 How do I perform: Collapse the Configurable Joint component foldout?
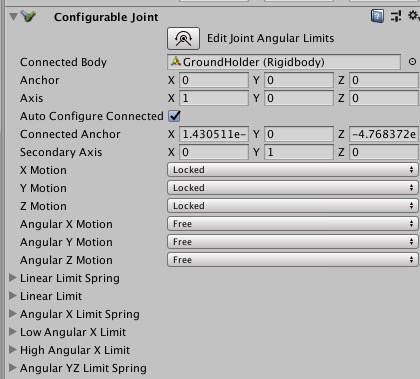pos(13,16)
